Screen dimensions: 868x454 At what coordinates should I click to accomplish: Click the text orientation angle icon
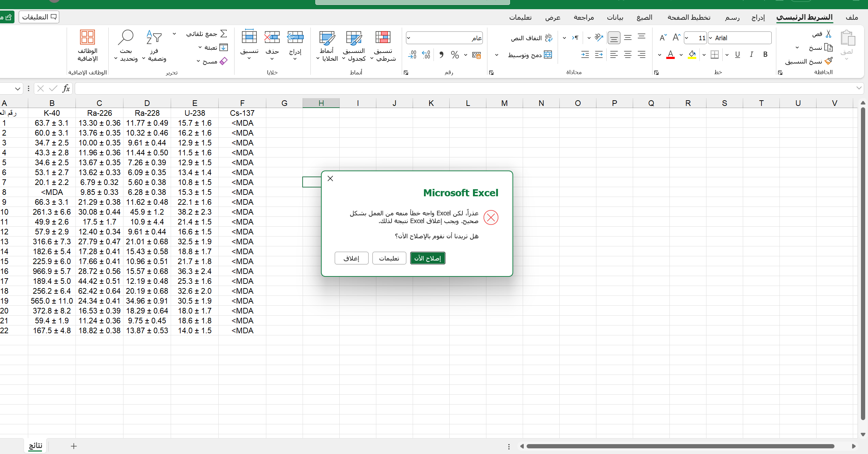(x=599, y=37)
